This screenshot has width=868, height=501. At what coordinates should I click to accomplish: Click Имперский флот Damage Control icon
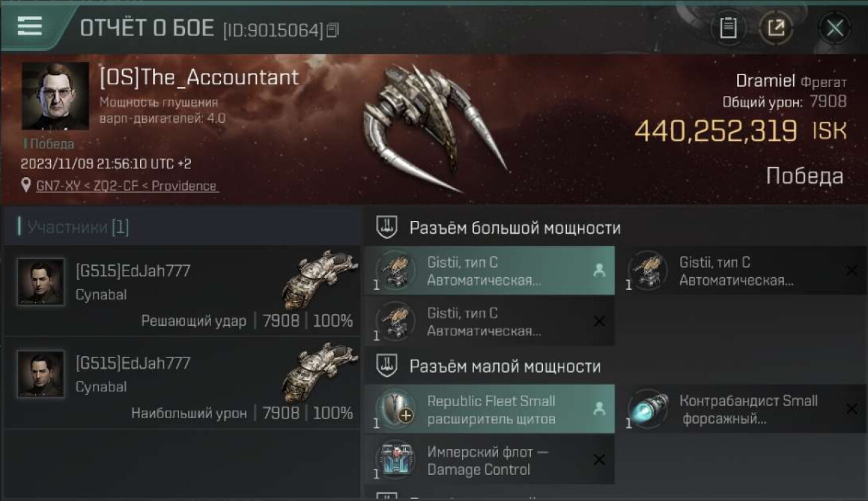point(395,460)
